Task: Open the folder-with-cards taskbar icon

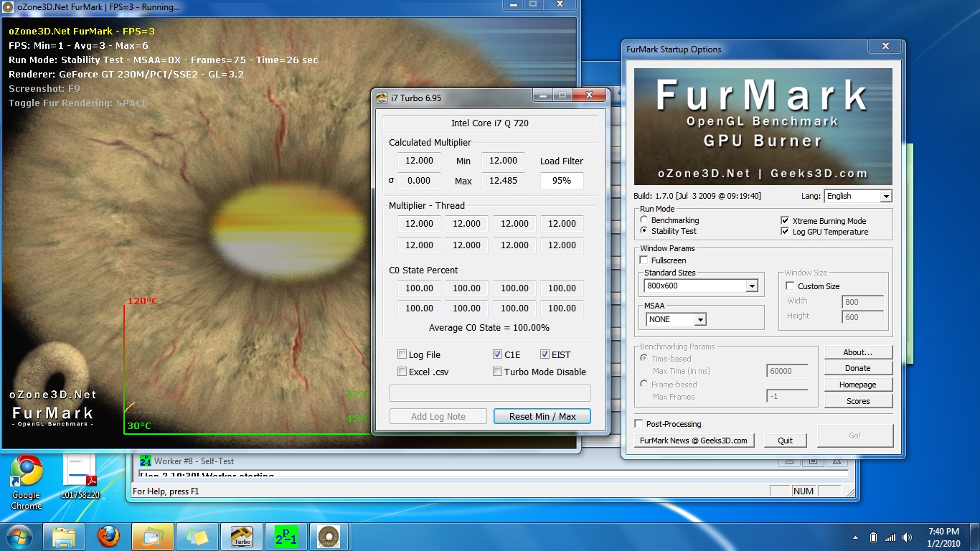Action: [x=152, y=536]
